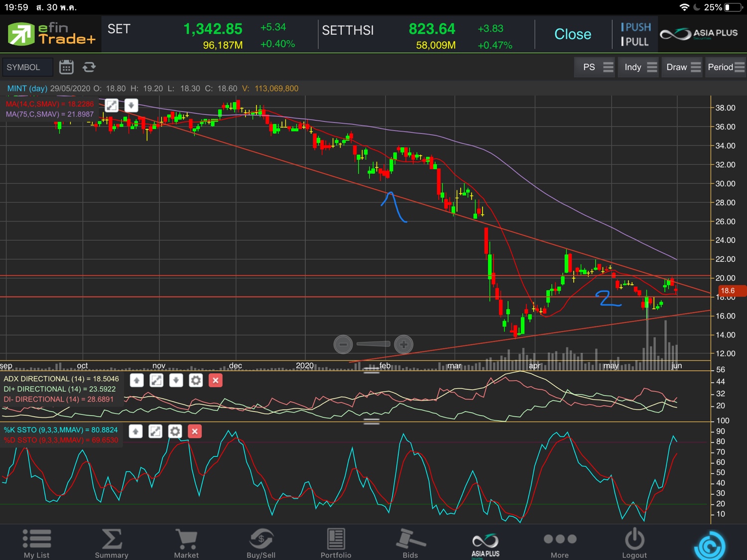This screenshot has height=560, width=747.
Task: Open the Summary tab icon
Action: (112, 543)
